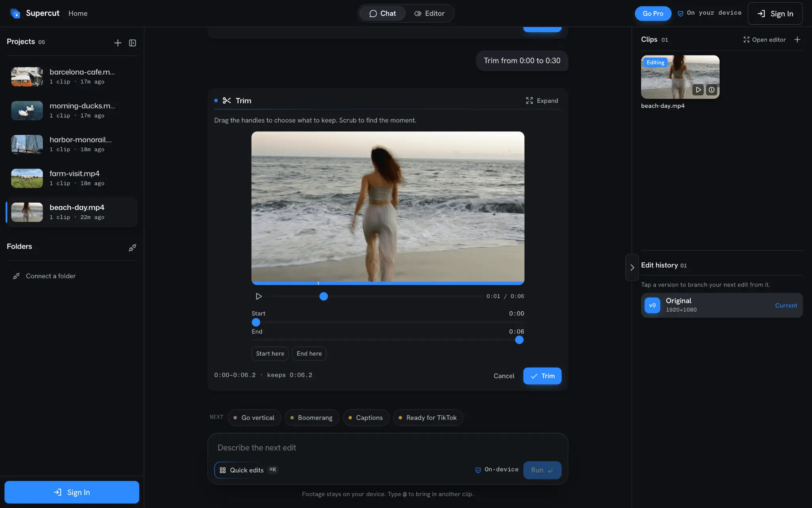Click the Trim scissors icon
This screenshot has height=508, width=812.
(x=227, y=101)
